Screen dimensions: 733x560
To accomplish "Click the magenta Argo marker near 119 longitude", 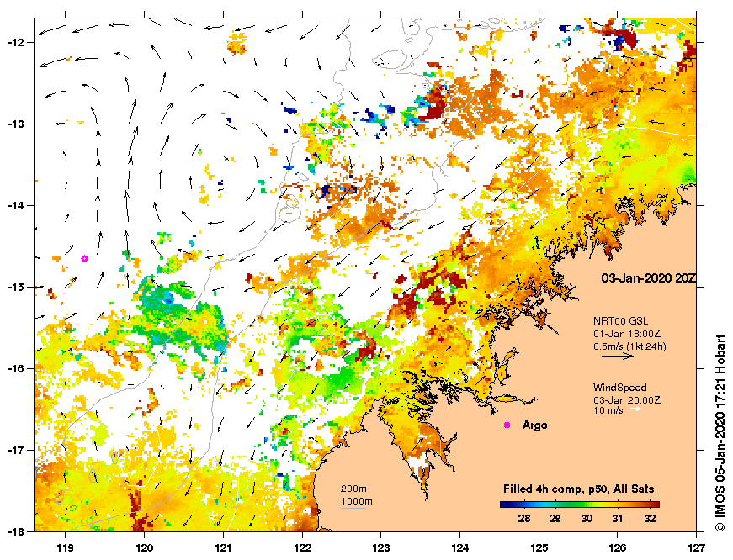I will click(85, 258).
